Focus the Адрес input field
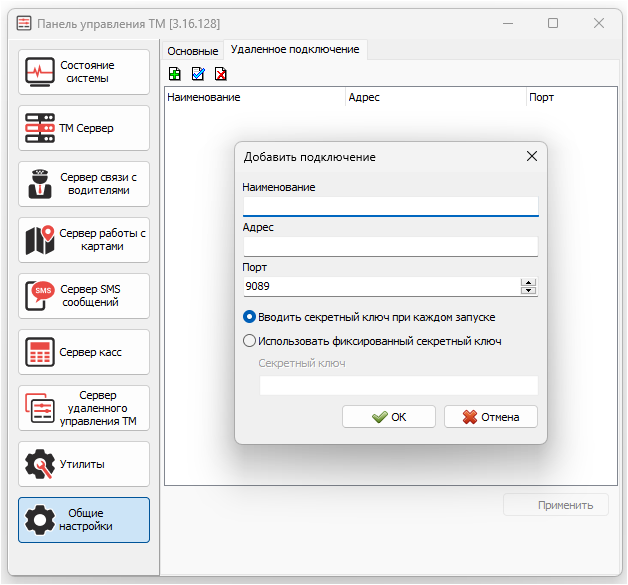Screen dimensions: 628x585 [x=390, y=247]
